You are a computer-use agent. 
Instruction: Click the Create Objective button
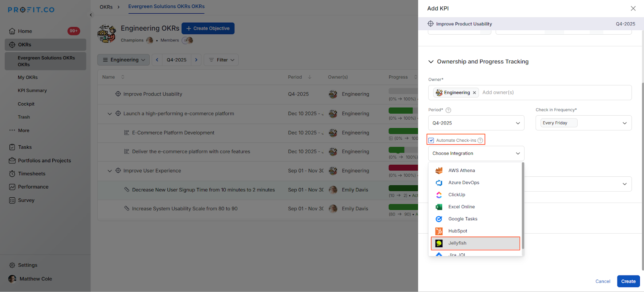pyautogui.click(x=208, y=28)
